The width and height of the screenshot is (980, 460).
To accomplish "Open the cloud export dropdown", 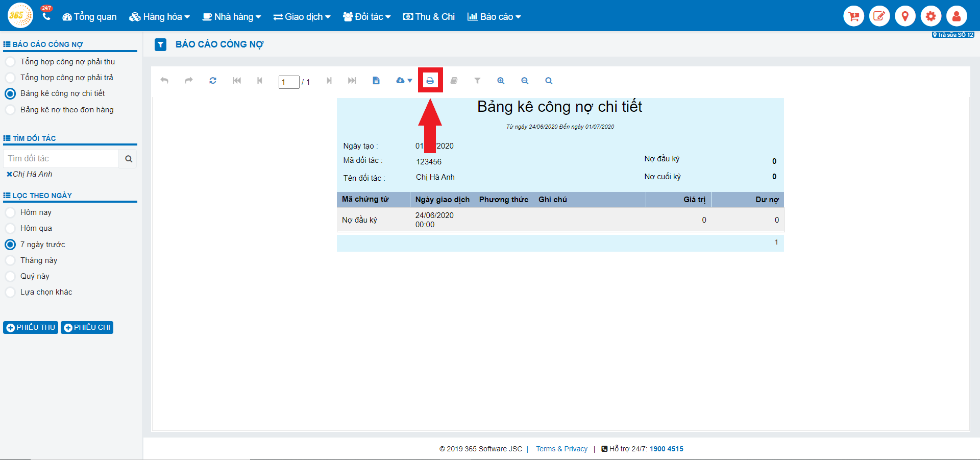I will pos(404,81).
